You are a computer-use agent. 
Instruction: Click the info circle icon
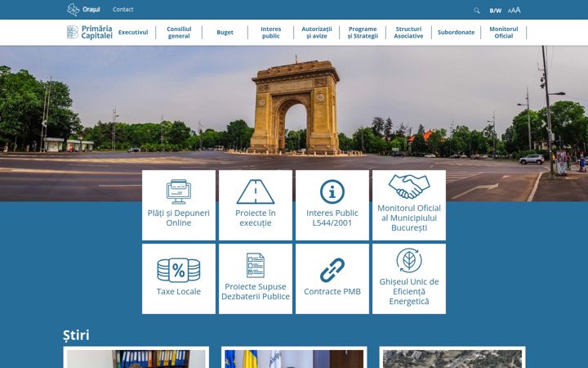[x=332, y=191]
